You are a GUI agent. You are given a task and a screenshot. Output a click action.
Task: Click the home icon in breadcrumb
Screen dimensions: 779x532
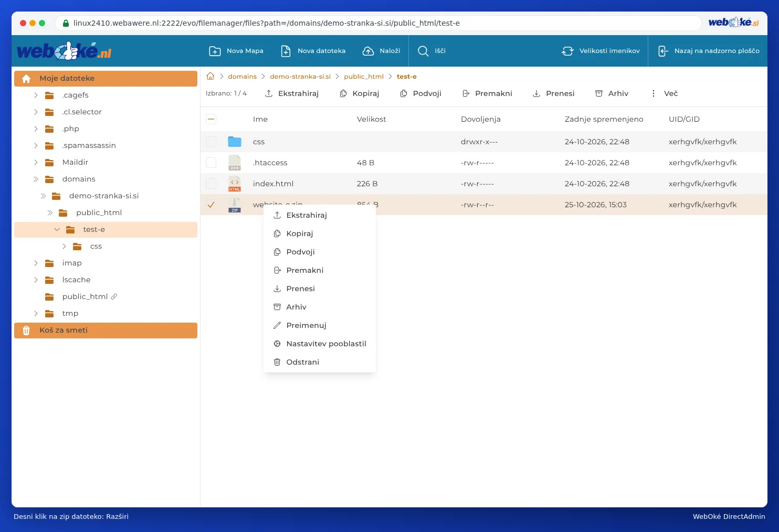click(x=210, y=76)
